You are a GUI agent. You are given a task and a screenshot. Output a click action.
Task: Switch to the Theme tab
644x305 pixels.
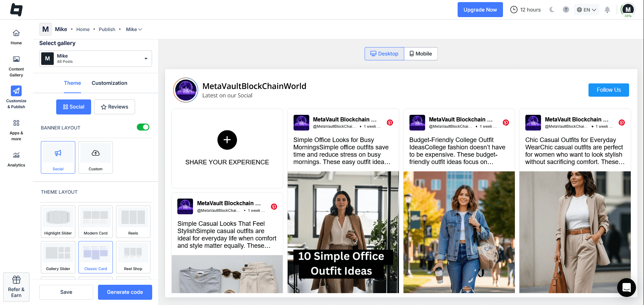pos(72,83)
